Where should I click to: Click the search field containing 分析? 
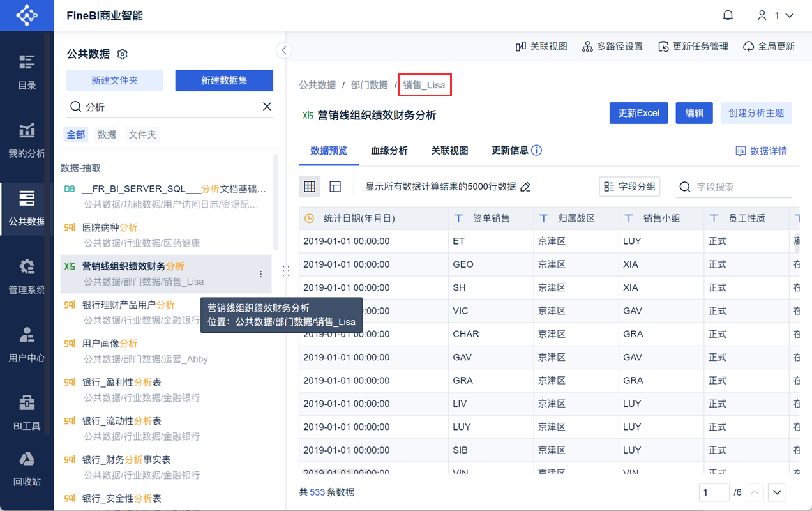tap(169, 107)
